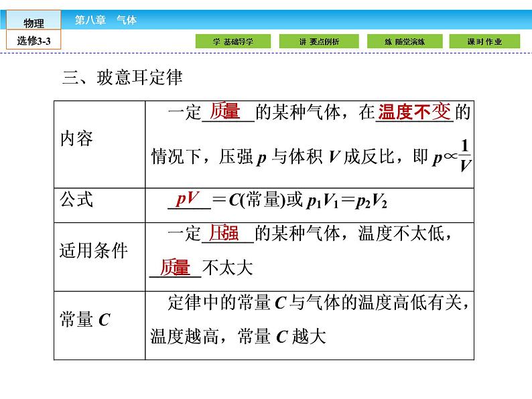
Task: Click the 第八章 气体 chapter title
Action: point(105,20)
